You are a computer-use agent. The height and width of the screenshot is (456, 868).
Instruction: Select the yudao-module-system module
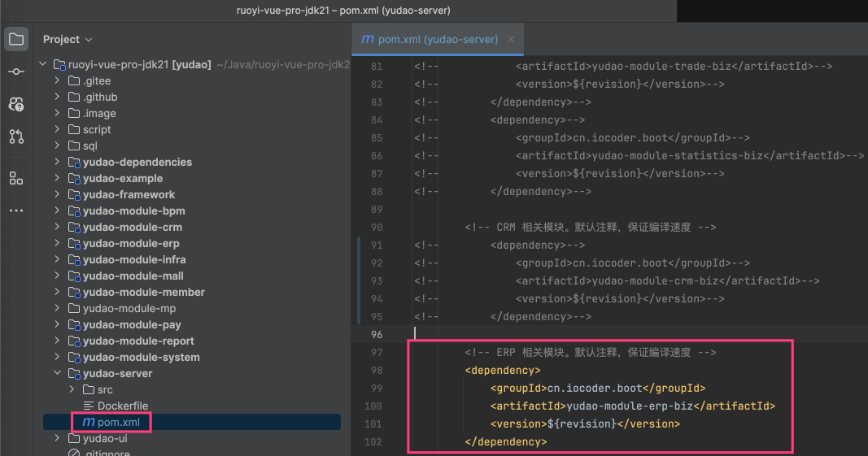tap(141, 357)
